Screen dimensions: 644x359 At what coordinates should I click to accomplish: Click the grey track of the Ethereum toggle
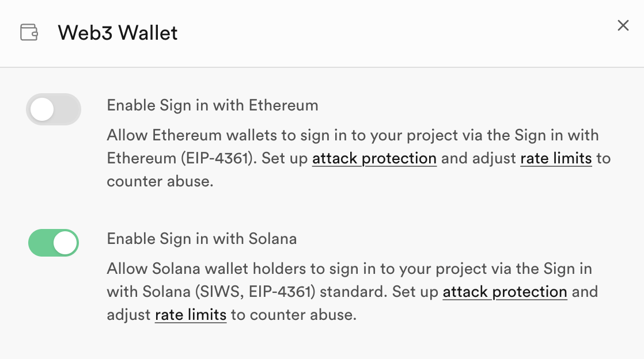(69, 109)
